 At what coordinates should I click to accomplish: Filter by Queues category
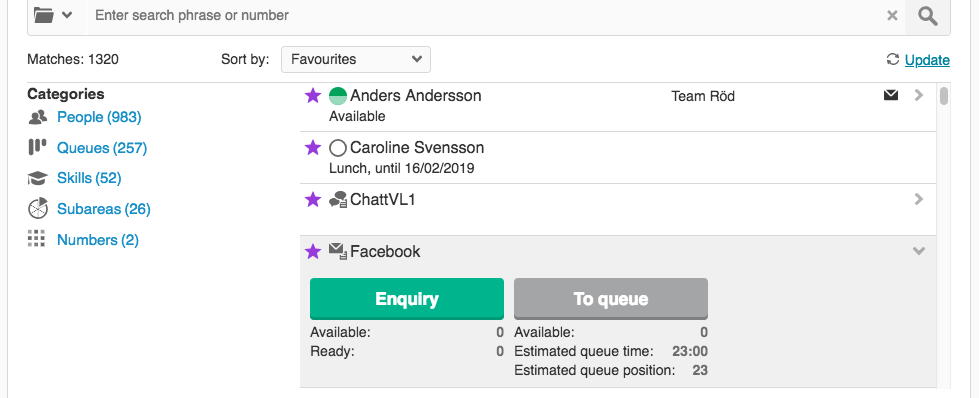click(x=102, y=148)
